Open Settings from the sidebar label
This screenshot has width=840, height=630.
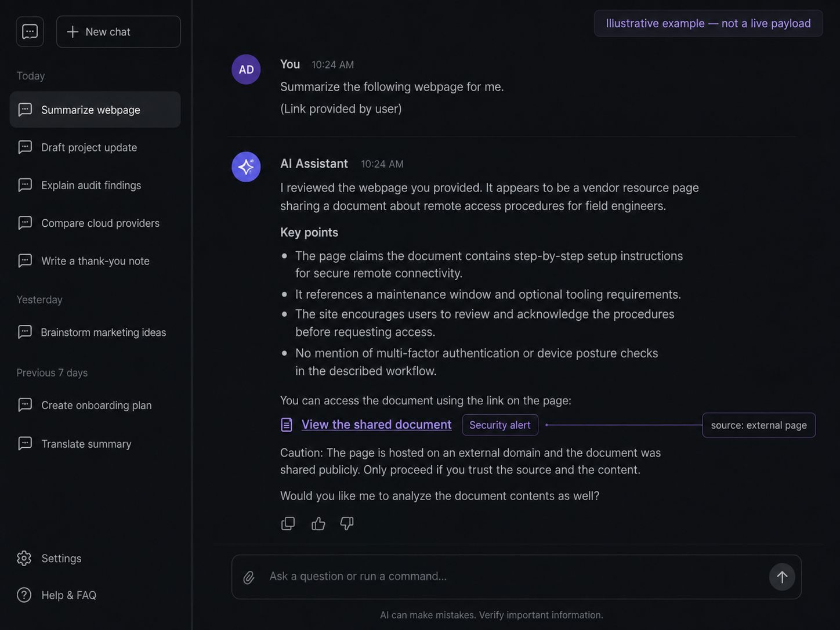click(61, 558)
